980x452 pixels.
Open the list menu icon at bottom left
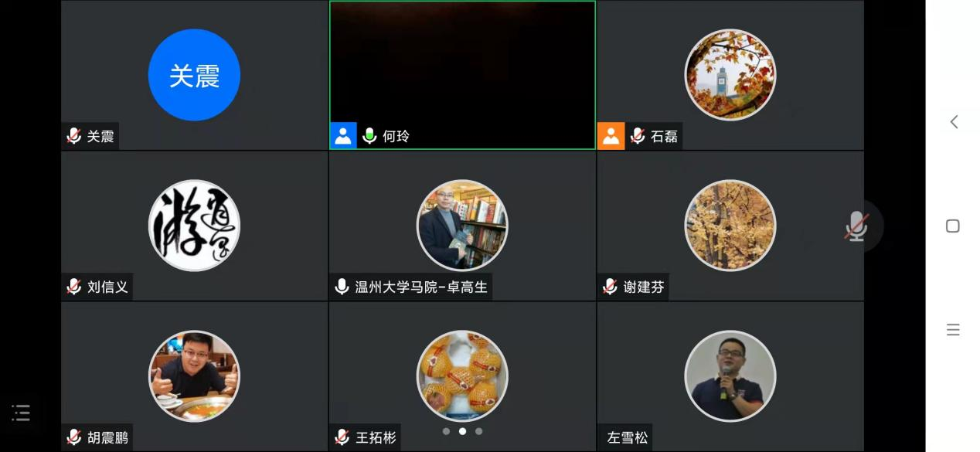coord(22,413)
